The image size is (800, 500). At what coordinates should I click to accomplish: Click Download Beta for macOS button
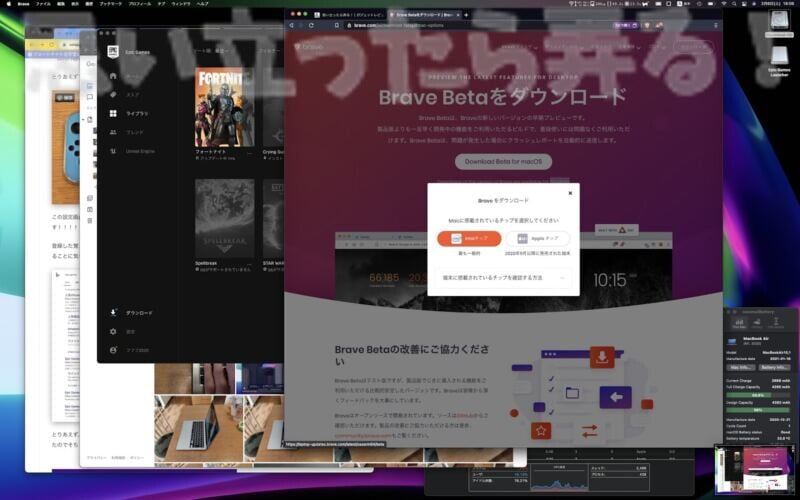[x=503, y=162]
